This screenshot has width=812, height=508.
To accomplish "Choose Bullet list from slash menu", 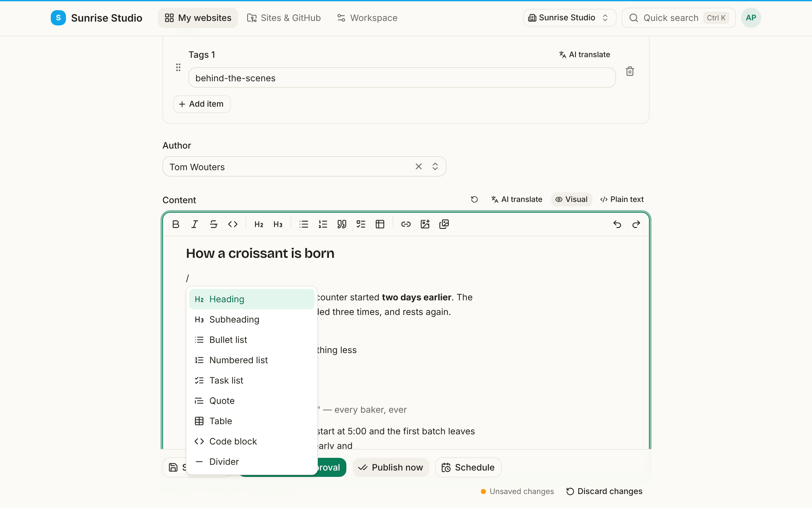I will [x=252, y=340].
